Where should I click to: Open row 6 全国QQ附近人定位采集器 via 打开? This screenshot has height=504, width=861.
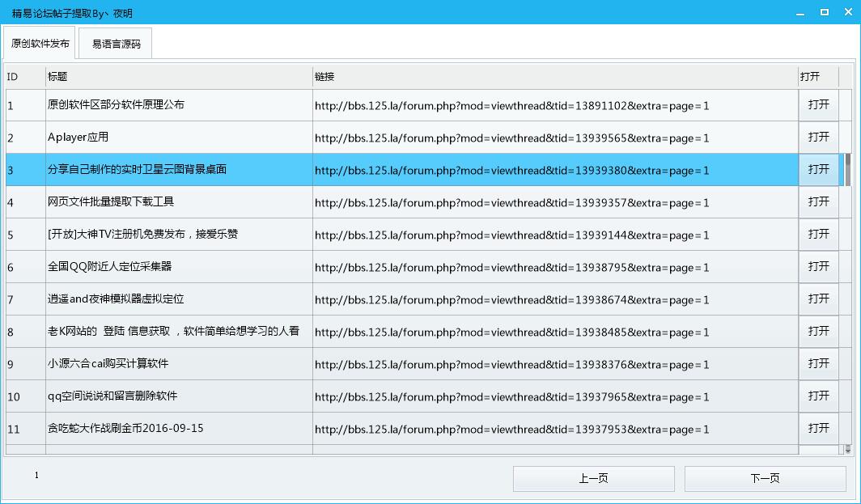tap(818, 267)
